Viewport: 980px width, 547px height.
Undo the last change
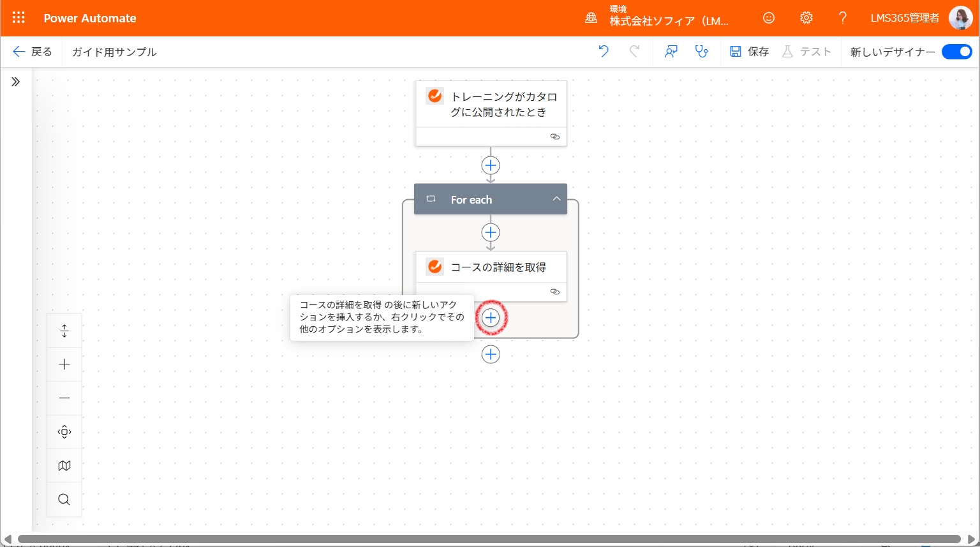pyautogui.click(x=604, y=52)
